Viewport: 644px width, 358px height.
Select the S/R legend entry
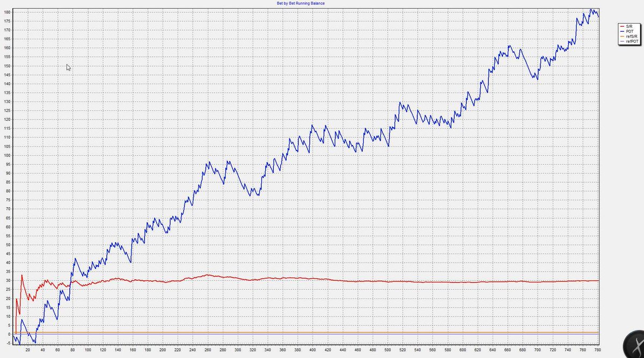(629, 26)
